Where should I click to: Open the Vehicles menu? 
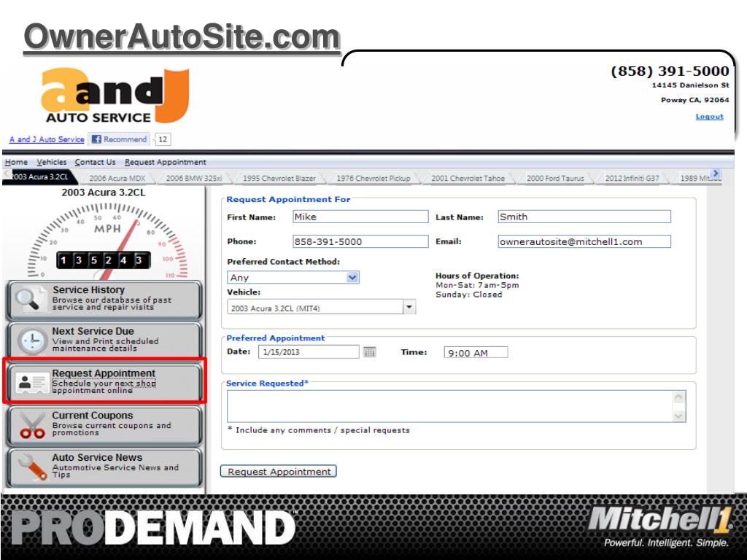pos(52,162)
